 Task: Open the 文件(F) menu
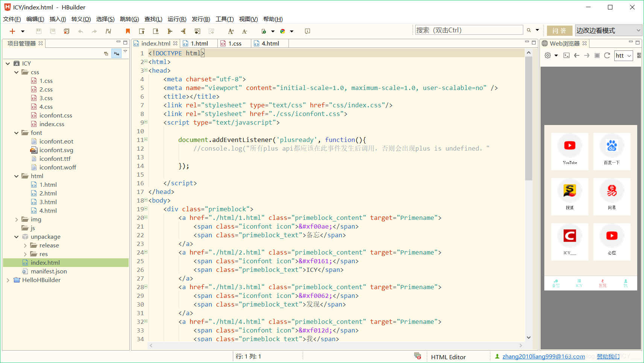click(12, 19)
